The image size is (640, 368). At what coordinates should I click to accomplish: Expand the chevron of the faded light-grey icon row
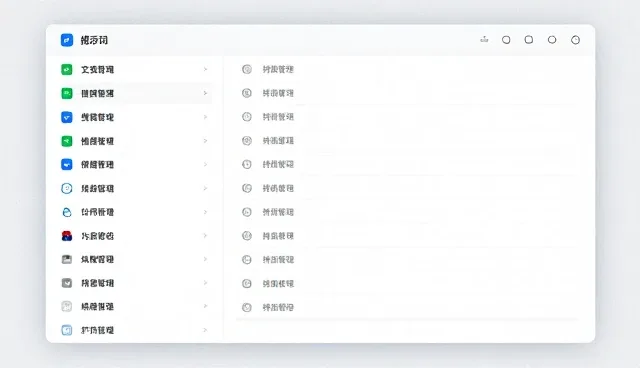205,306
